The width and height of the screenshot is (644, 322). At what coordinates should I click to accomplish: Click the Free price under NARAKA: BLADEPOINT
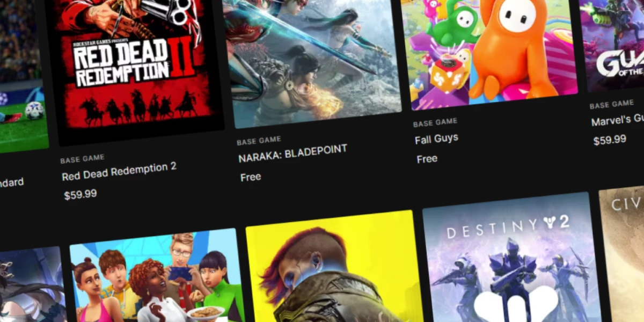[251, 177]
